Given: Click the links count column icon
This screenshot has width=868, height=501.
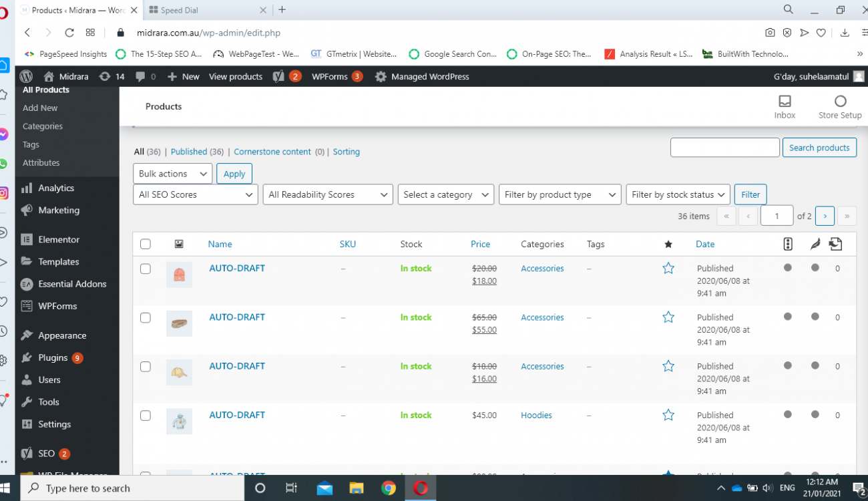Looking at the screenshot, I should pyautogui.click(x=835, y=244).
